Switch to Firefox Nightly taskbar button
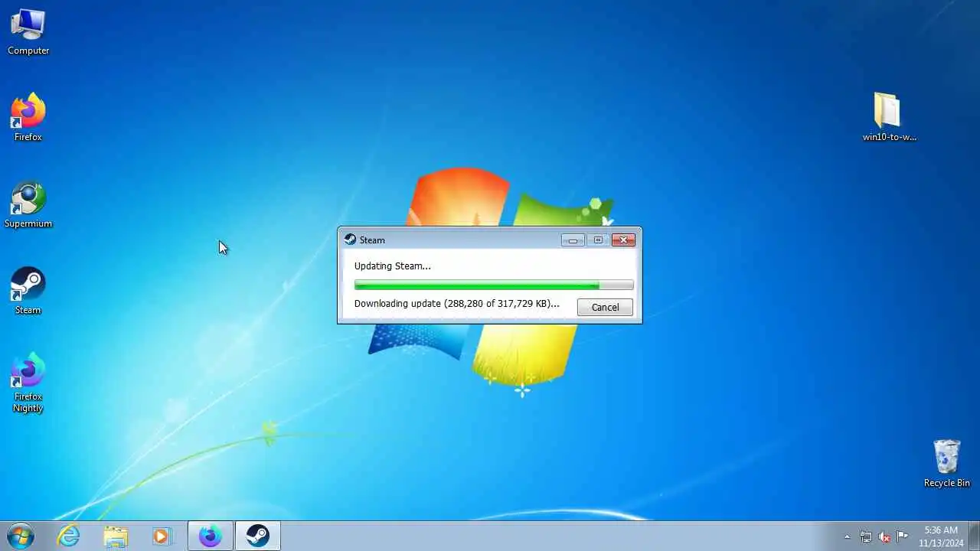 (211, 536)
